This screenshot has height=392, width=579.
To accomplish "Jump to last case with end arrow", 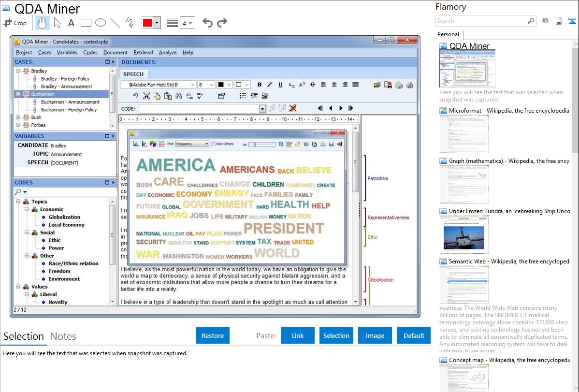I will click(x=351, y=108).
